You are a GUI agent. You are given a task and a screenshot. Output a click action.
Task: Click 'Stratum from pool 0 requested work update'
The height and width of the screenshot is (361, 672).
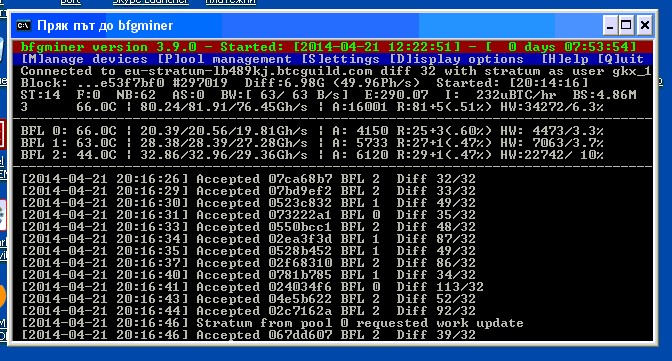360,323
